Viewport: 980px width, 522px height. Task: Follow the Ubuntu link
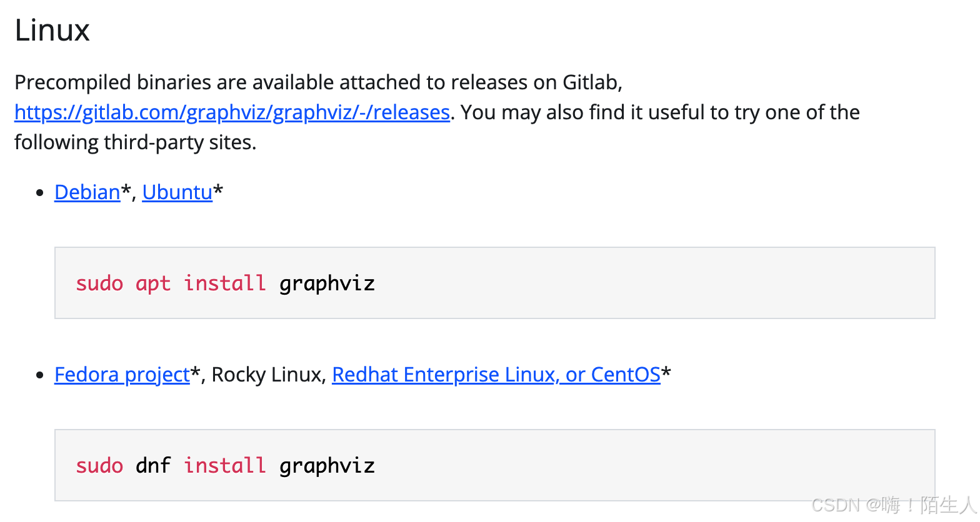pos(177,192)
